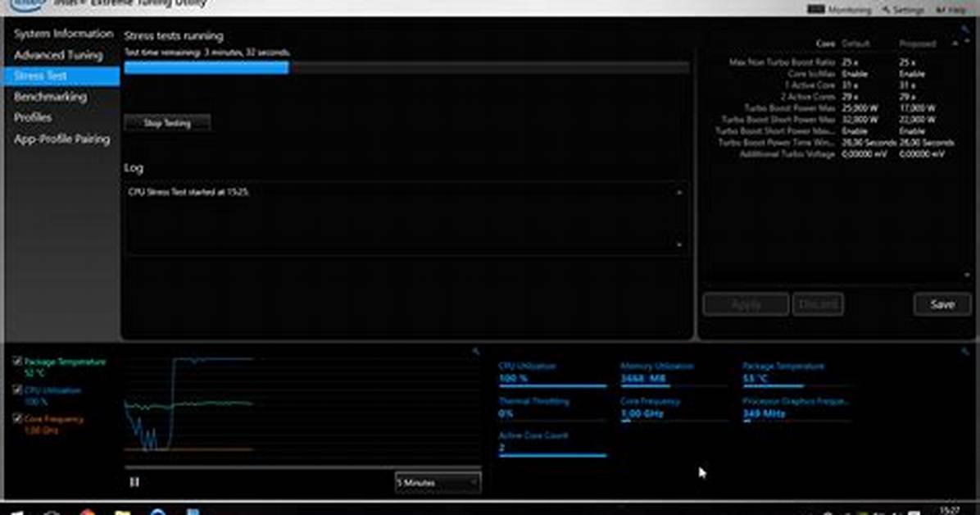Open the System Information section
Screen dimensions: 980x515
coord(63,34)
